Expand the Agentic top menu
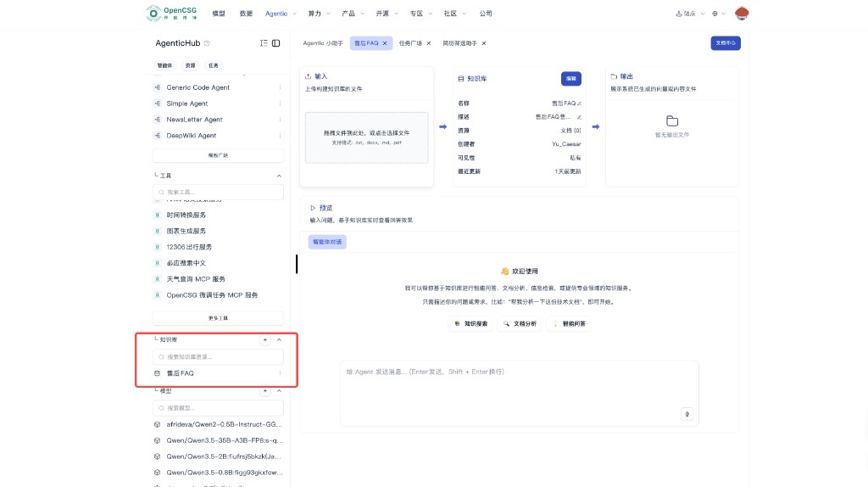868x487 pixels. click(281, 14)
